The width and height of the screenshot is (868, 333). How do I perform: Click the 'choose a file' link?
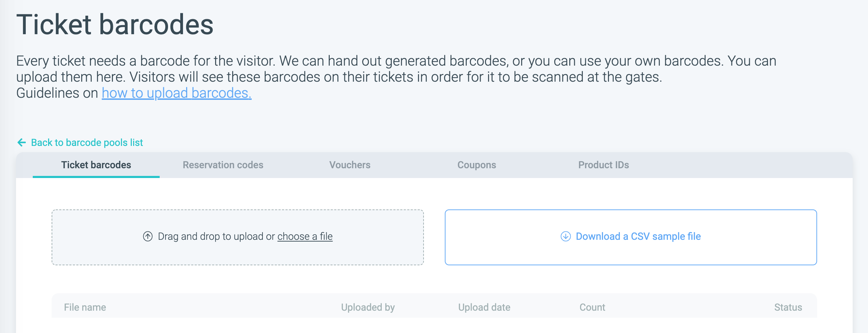pyautogui.click(x=305, y=236)
